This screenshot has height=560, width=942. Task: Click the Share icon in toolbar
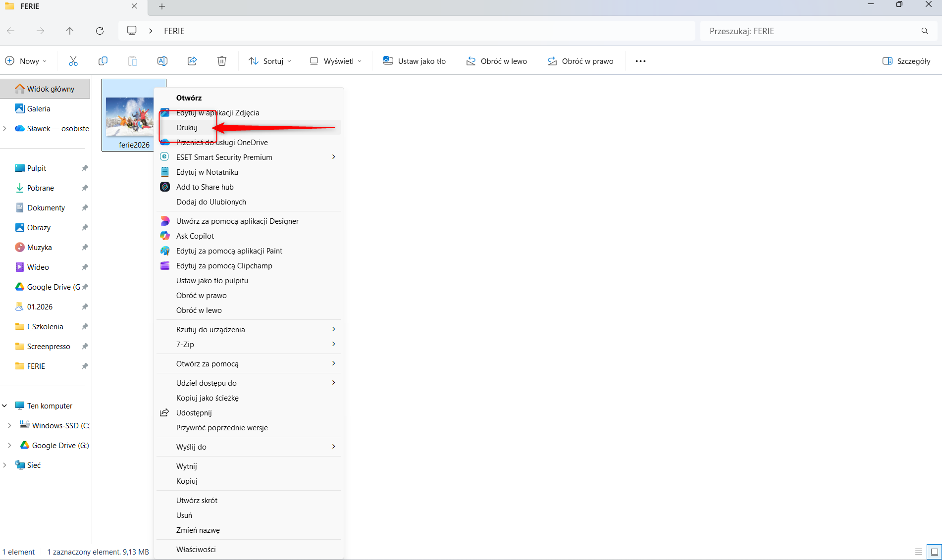[192, 61]
